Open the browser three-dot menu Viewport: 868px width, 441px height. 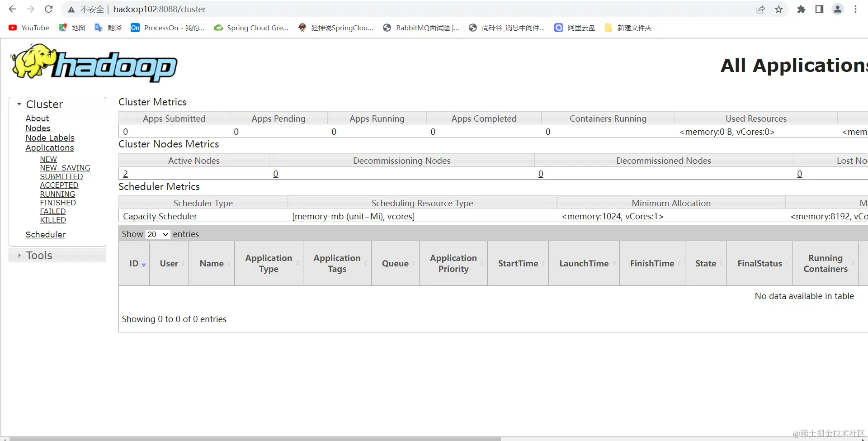point(855,9)
